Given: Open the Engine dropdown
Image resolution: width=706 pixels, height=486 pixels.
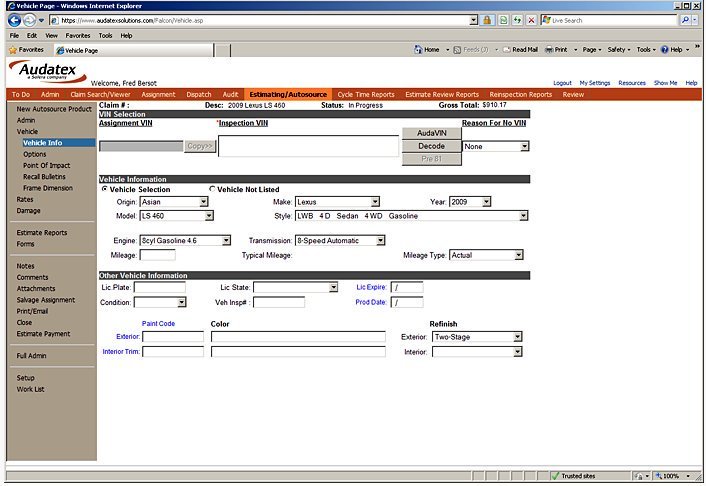Looking at the screenshot, I should click(x=185, y=241).
